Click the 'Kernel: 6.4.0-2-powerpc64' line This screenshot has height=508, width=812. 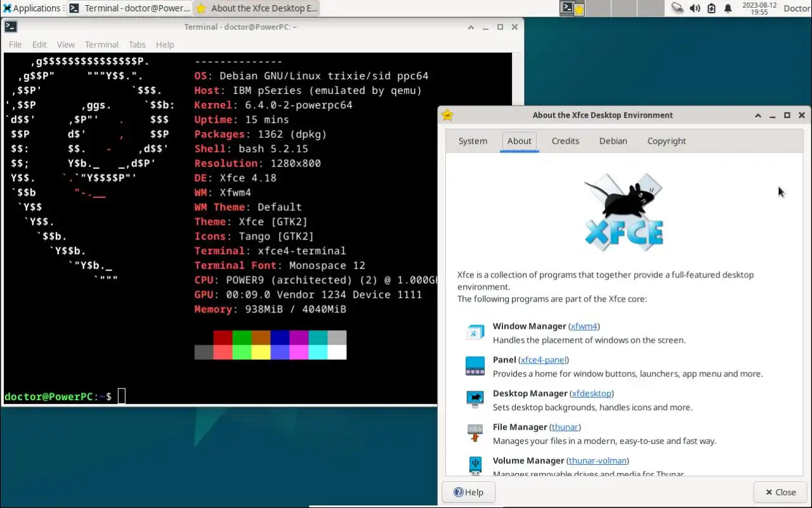[x=273, y=105]
